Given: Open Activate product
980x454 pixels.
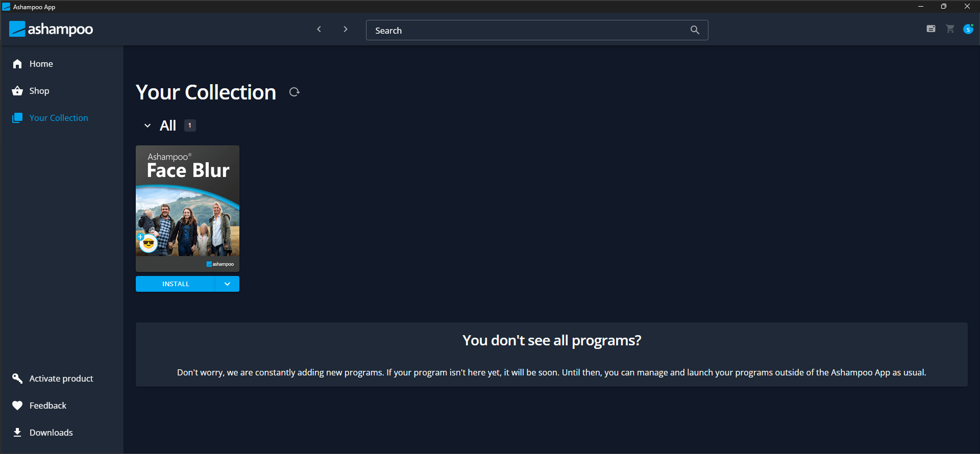Looking at the screenshot, I should pyautogui.click(x=61, y=379).
